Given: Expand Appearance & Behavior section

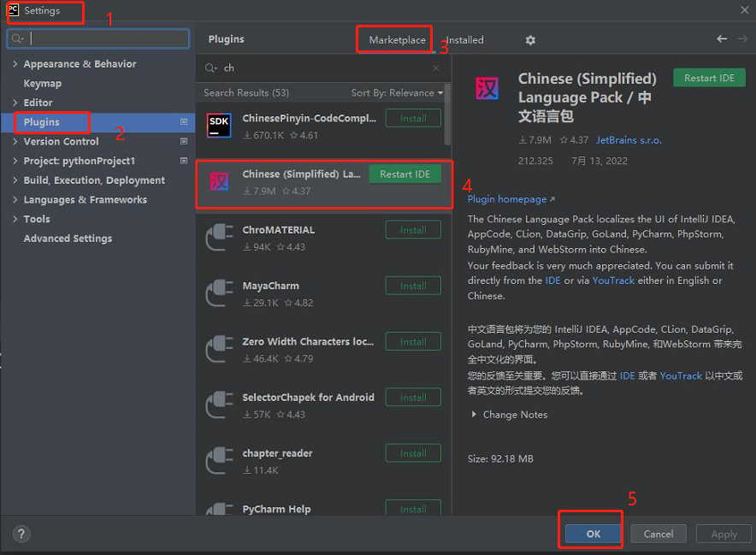Looking at the screenshot, I should (x=15, y=63).
